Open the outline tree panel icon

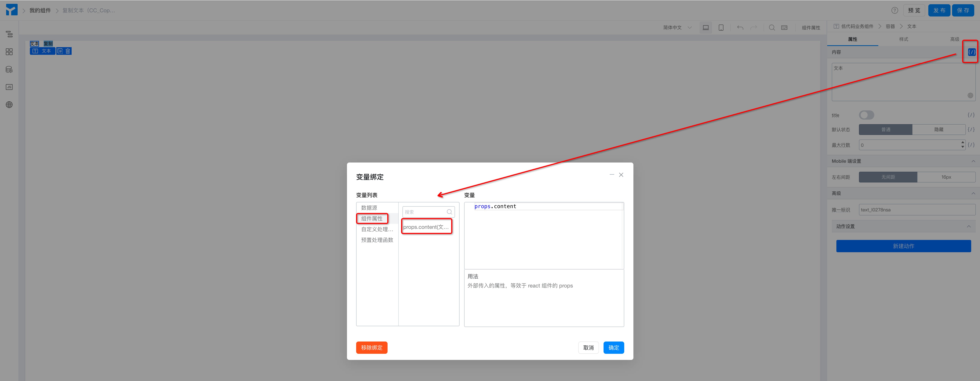9,34
